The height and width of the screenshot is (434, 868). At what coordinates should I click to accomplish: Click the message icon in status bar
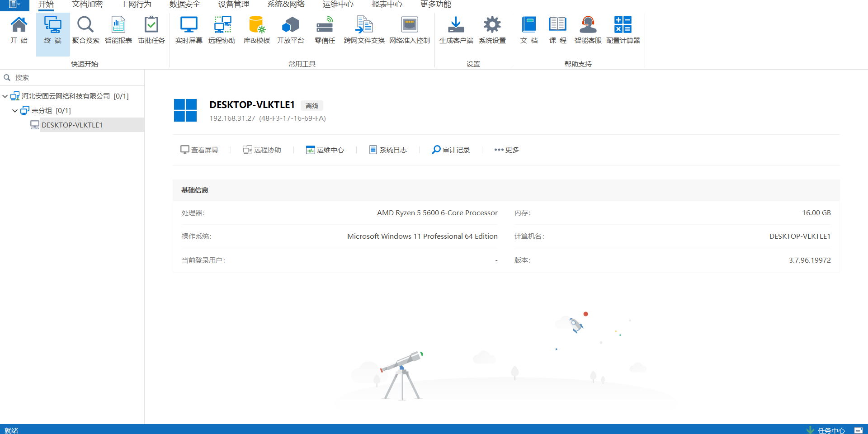click(859, 430)
